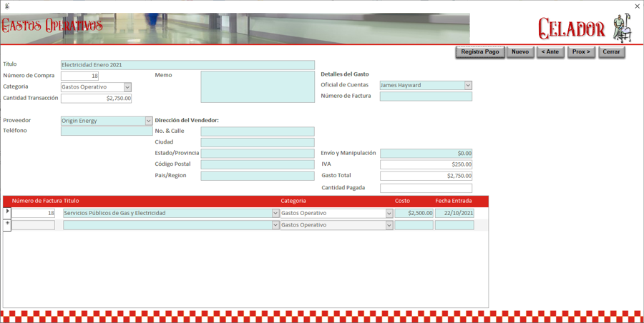This screenshot has height=323, width=644.
Task: Click into the Memo text box
Action: click(x=258, y=86)
